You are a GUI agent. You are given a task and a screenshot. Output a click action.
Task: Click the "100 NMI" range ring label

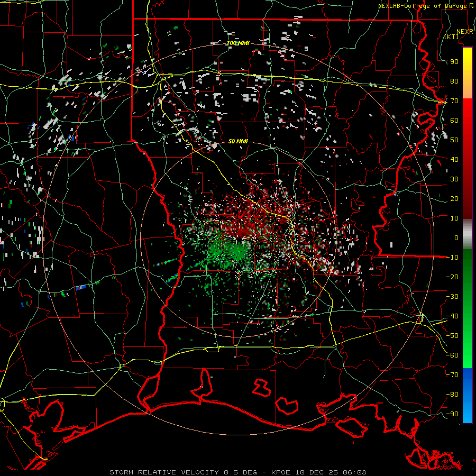click(239, 43)
